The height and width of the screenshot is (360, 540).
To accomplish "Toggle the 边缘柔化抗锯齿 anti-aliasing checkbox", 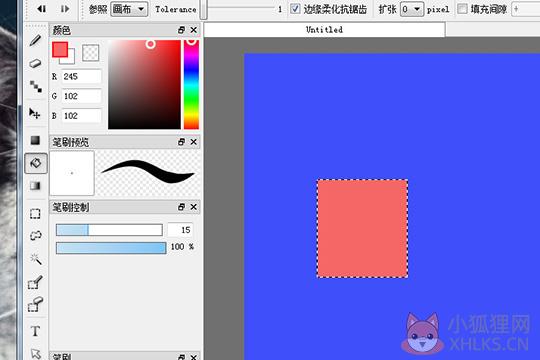I will [295, 9].
